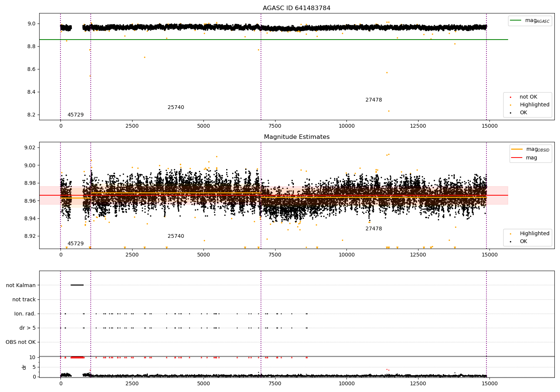
Task: Click Highlighted legend entry in Magnitude Estimates plot
Action: point(530,234)
